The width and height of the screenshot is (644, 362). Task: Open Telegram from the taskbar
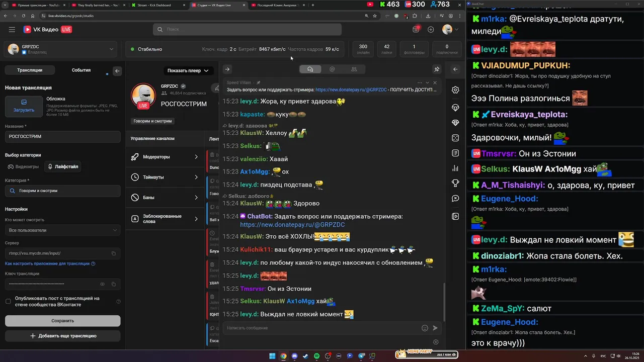(361, 356)
